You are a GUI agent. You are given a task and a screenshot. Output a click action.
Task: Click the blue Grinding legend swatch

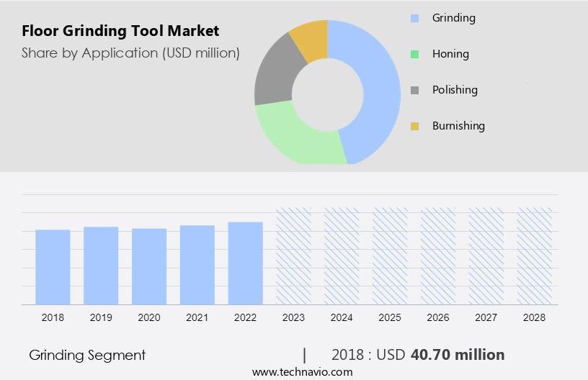click(414, 18)
